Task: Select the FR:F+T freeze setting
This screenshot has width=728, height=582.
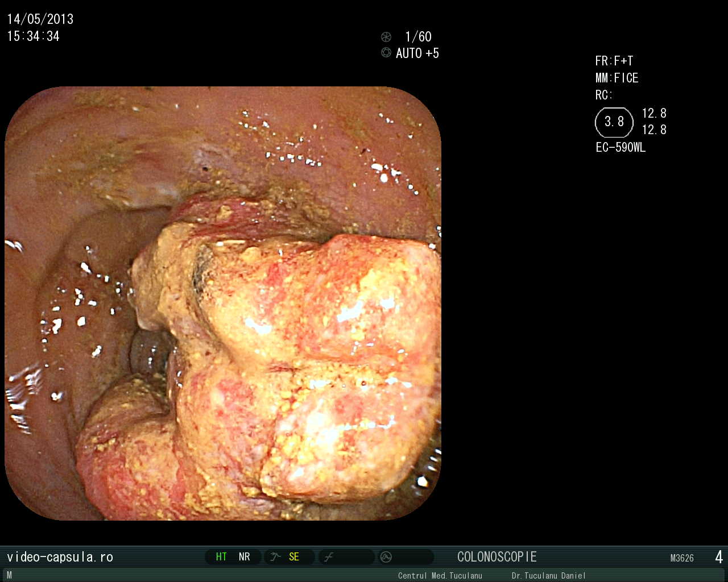Action: 614,61
